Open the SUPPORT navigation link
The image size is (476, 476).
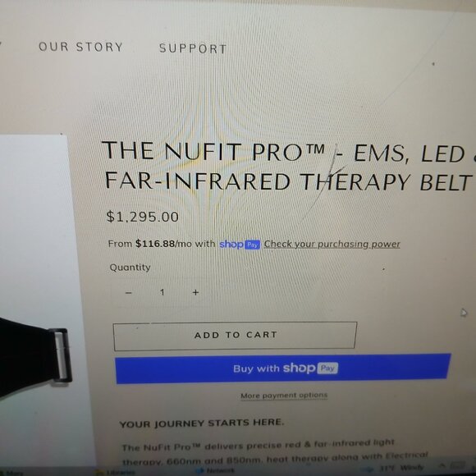pyautogui.click(x=193, y=48)
